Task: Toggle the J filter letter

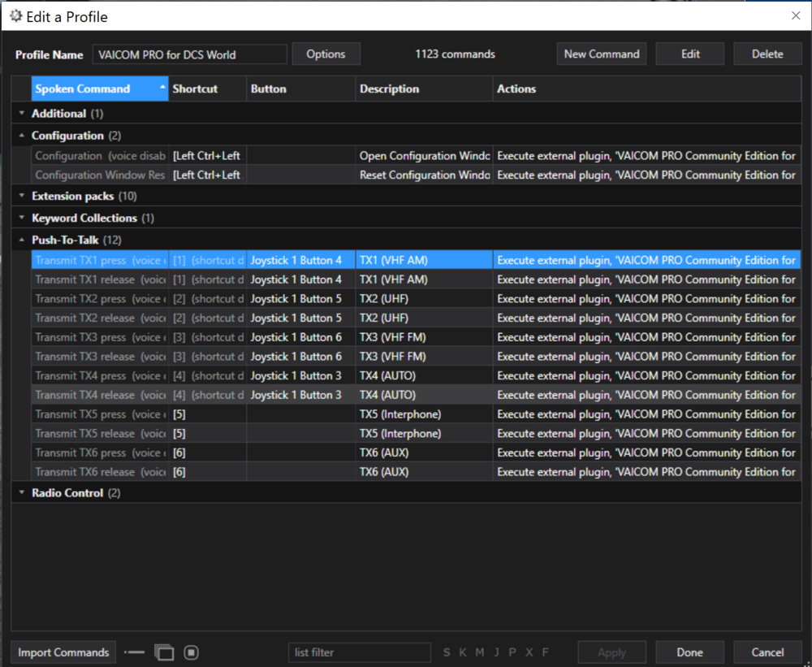Action: tap(496, 652)
